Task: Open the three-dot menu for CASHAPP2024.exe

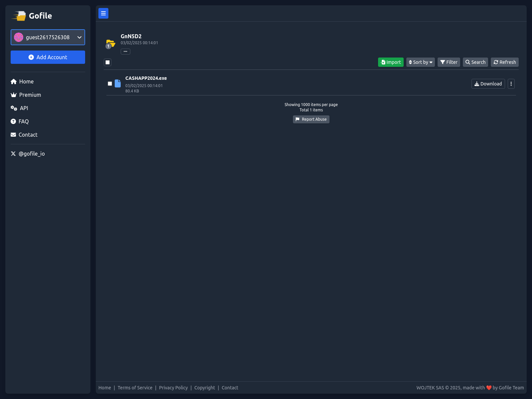Action: 511,84
